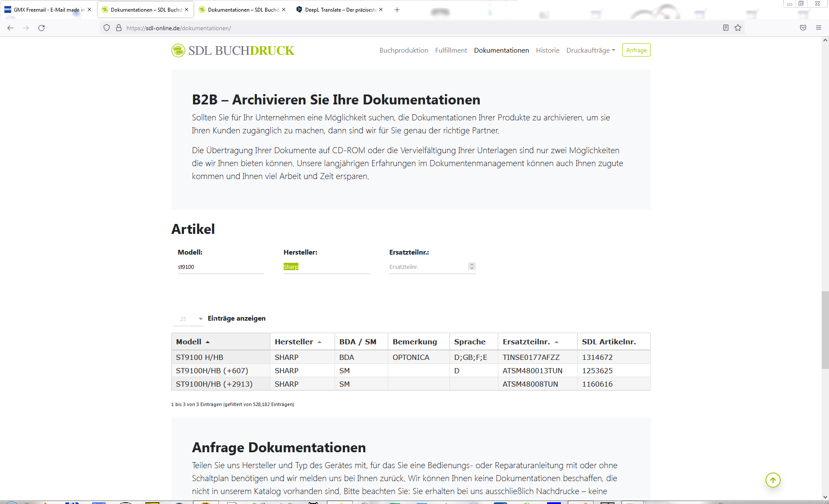Click the tracking protection shield icon

tap(107, 28)
